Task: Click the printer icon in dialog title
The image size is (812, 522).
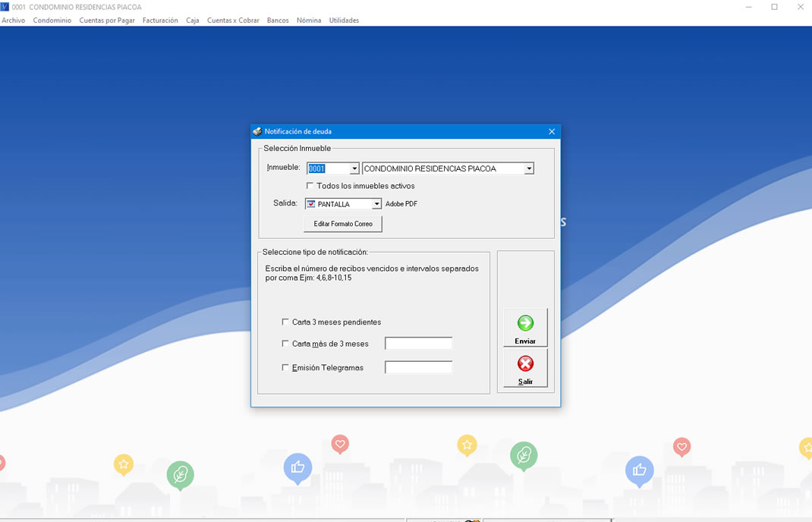Action: (x=257, y=131)
